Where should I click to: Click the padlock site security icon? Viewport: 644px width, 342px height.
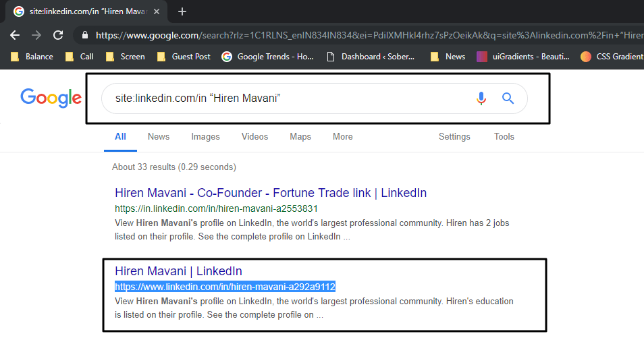click(x=85, y=35)
